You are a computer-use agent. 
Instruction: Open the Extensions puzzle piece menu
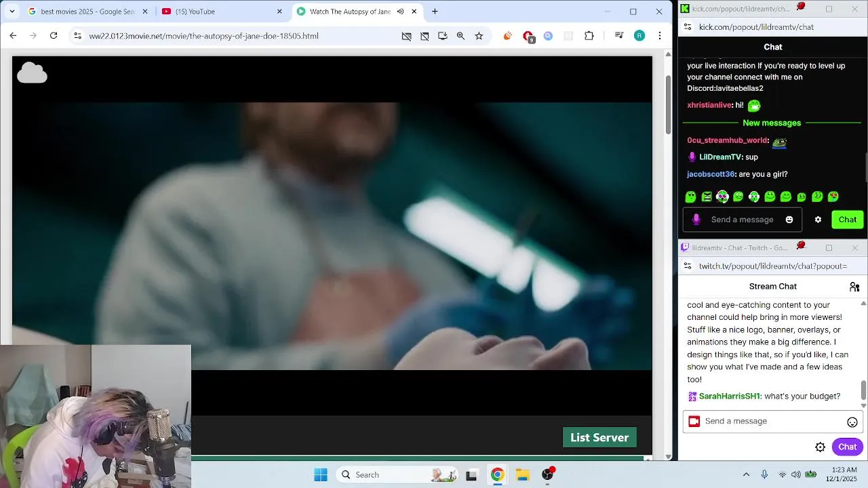(589, 36)
